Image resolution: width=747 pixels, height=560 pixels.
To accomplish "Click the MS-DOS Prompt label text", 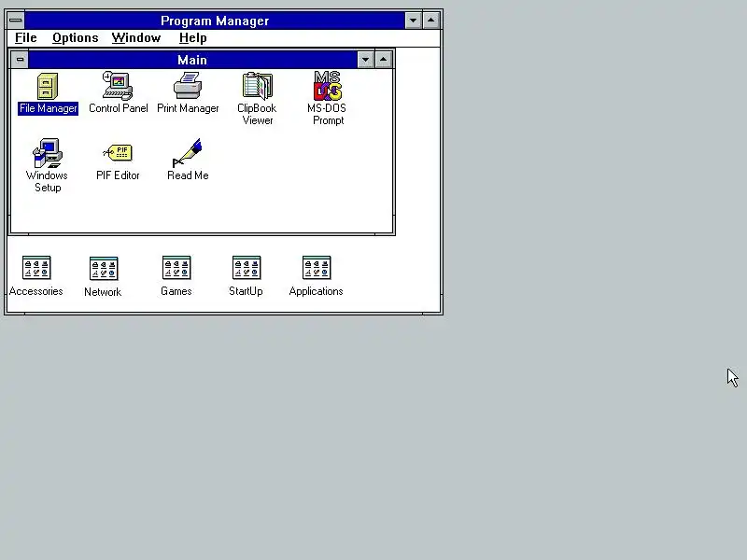I will pyautogui.click(x=328, y=114).
